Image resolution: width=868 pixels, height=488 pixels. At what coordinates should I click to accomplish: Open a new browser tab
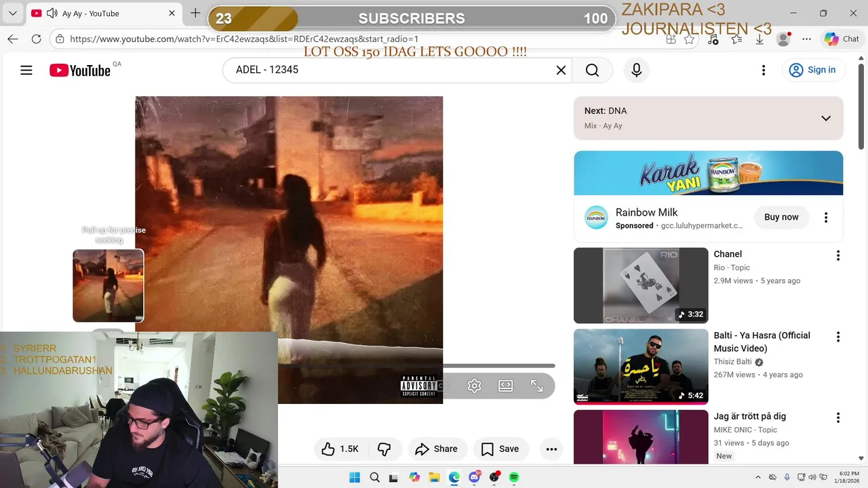[195, 13]
